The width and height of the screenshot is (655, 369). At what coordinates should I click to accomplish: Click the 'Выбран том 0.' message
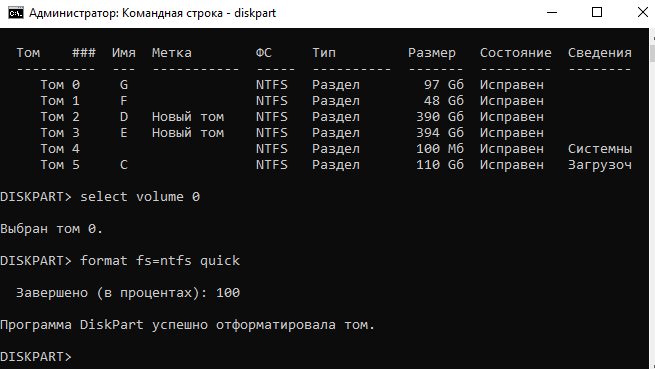(51, 229)
